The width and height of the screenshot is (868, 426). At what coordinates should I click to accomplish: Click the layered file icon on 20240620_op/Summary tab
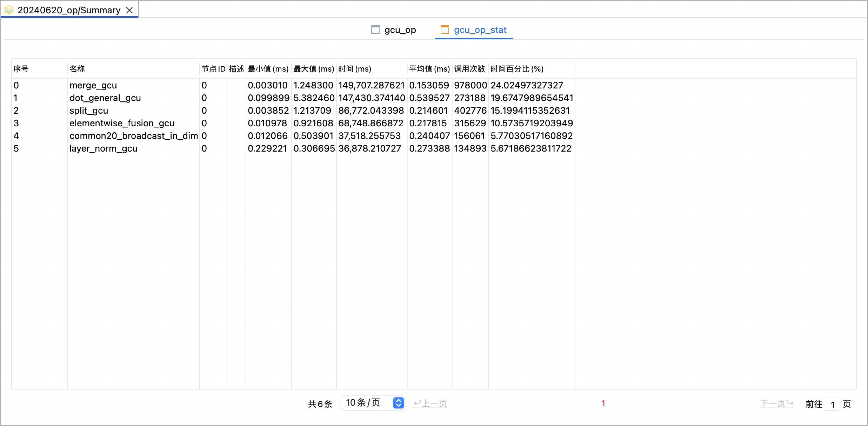point(9,10)
